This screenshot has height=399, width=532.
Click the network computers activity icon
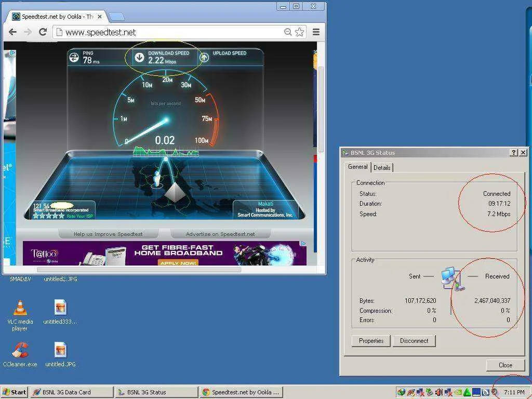[453, 278]
